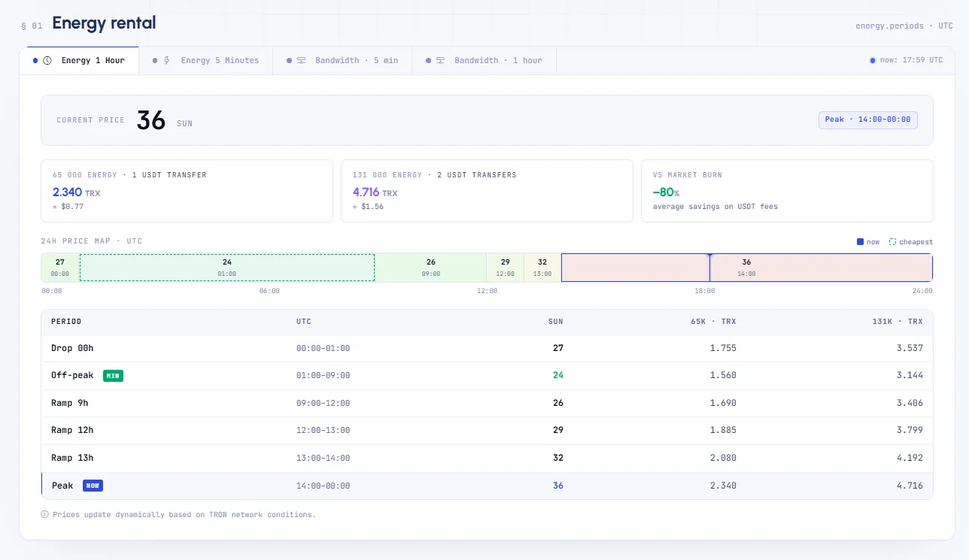Click the blue 'now' legend square
Viewport: 969px width, 560px height.
pyautogui.click(x=860, y=242)
